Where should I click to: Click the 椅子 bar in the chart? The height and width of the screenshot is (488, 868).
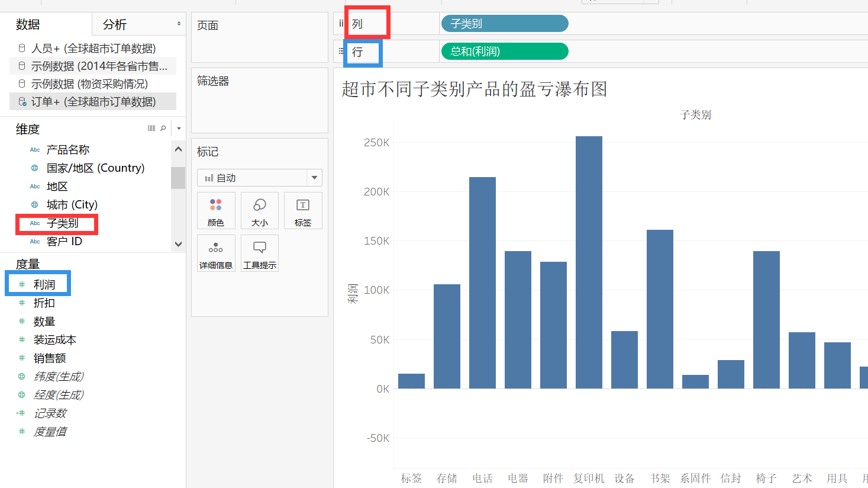(766, 320)
